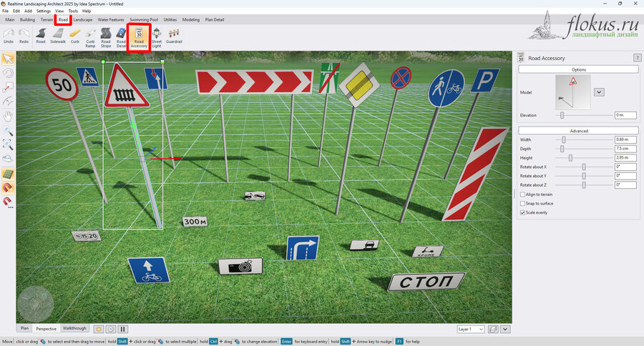644x346 pixels.
Task: Switch to Plan view
Action: (24, 328)
